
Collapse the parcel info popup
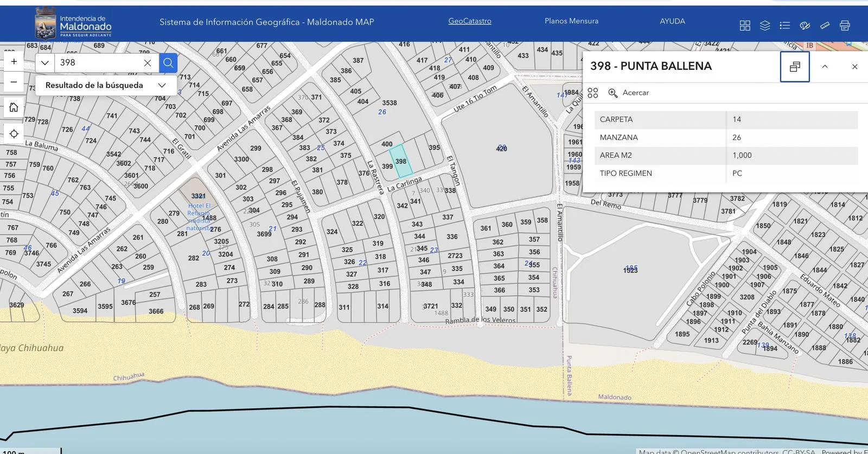point(825,67)
